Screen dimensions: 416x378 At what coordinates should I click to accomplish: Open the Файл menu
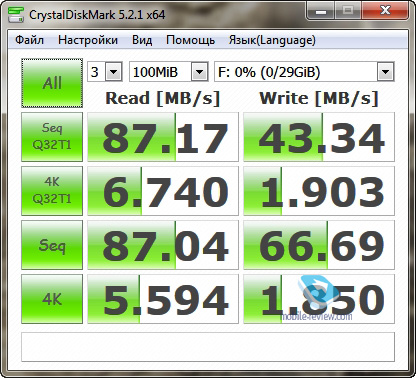[29, 40]
